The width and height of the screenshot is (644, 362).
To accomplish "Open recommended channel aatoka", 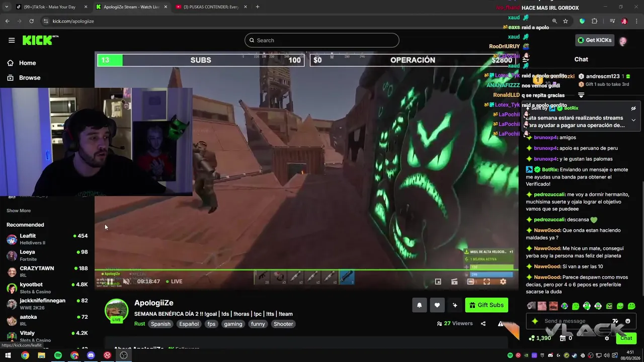I will 47,320.
